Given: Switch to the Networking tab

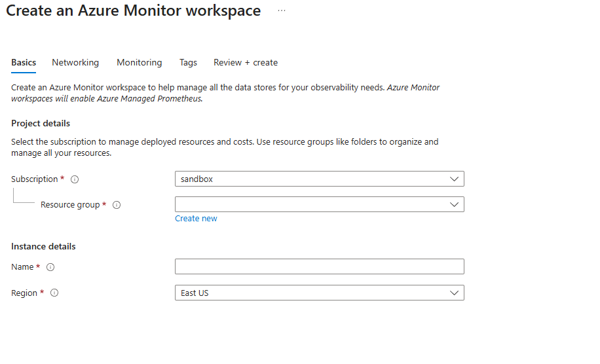Looking at the screenshot, I should [75, 62].
